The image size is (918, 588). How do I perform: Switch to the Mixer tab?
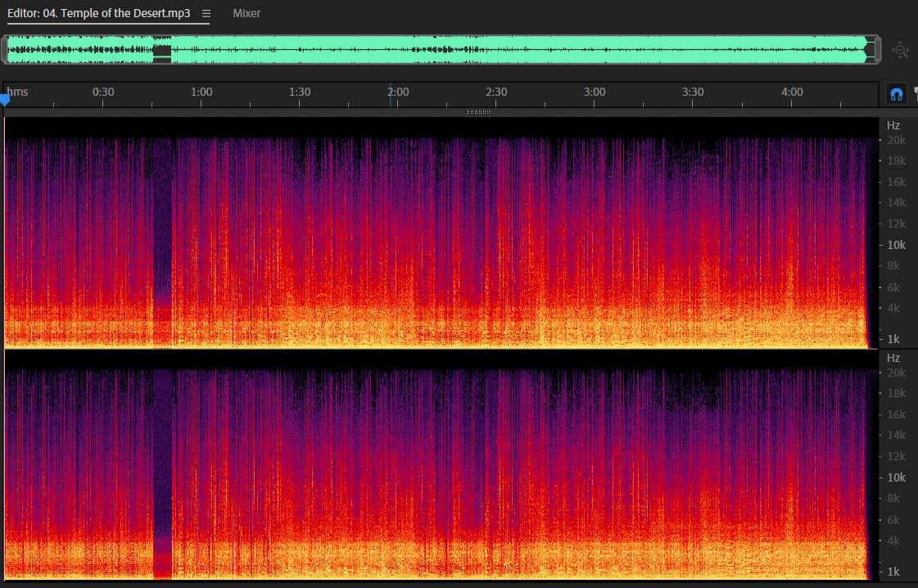click(x=246, y=13)
